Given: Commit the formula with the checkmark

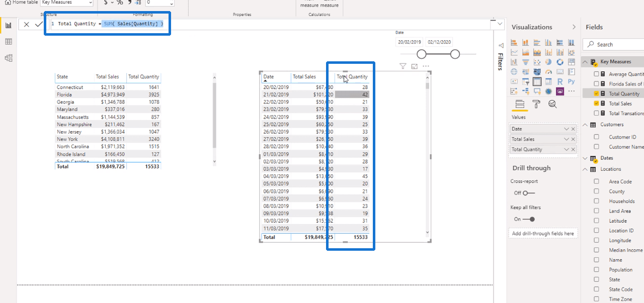Looking at the screenshot, I should coord(39,24).
